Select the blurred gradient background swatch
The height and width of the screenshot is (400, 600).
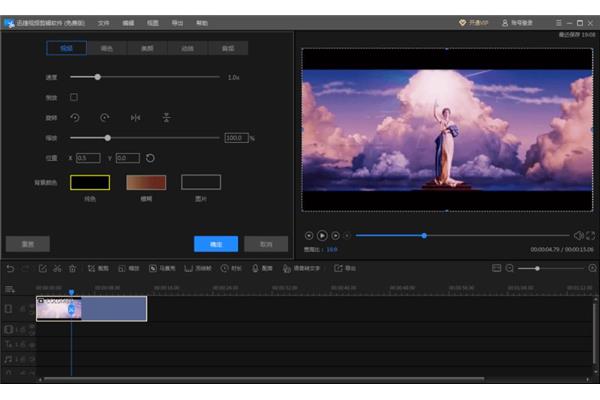(x=146, y=182)
